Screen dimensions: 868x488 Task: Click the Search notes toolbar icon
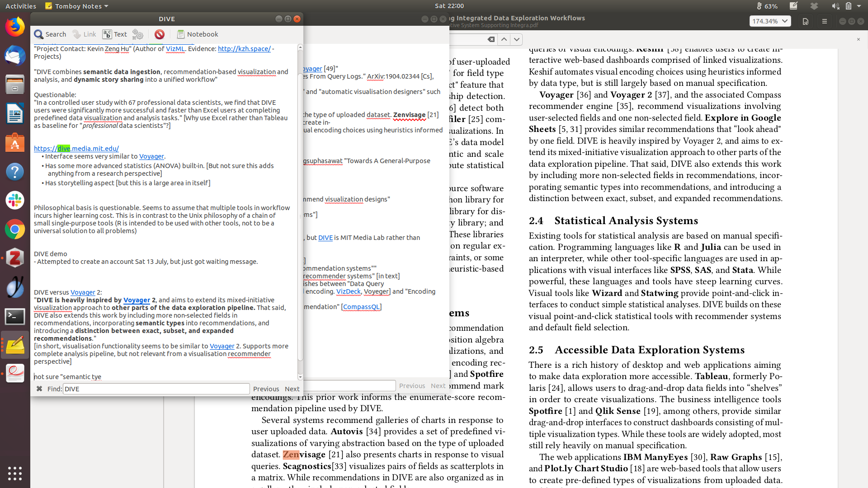(x=50, y=34)
